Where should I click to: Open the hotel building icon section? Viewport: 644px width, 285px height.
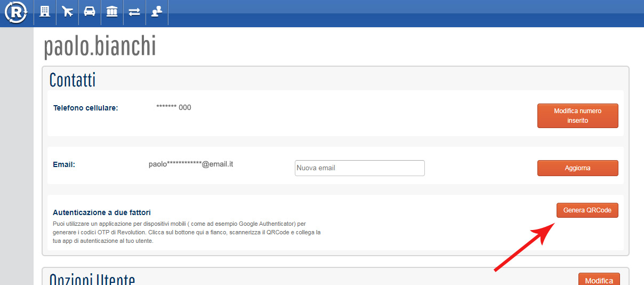click(45, 12)
